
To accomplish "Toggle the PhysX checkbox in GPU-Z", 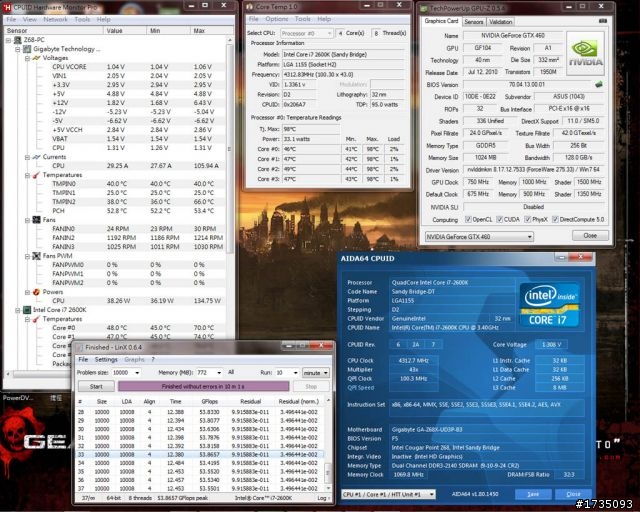I will pyautogui.click(x=527, y=219).
